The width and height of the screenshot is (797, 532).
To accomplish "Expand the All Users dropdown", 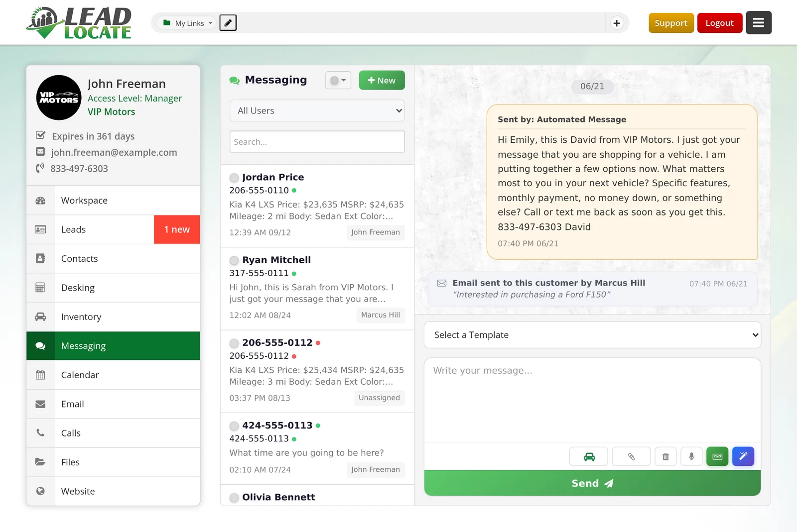I will click(317, 110).
